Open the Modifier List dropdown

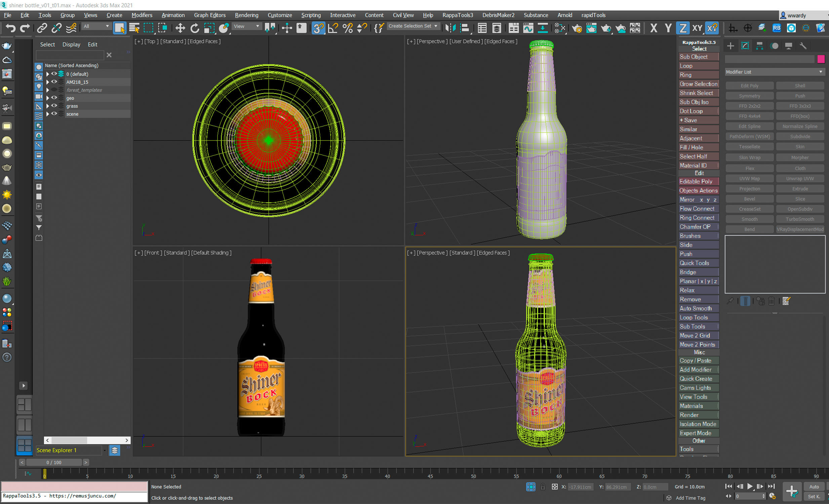(x=775, y=72)
